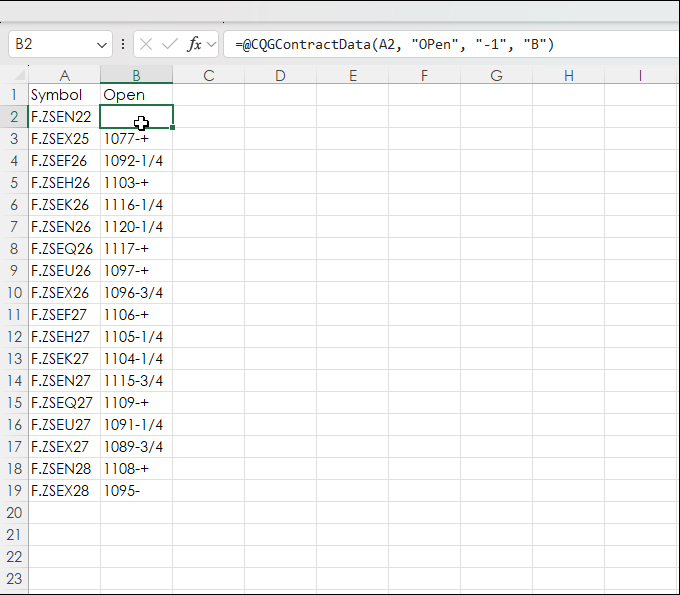
Task: Click cell containing F.ZSEX28
Action: 62,491
